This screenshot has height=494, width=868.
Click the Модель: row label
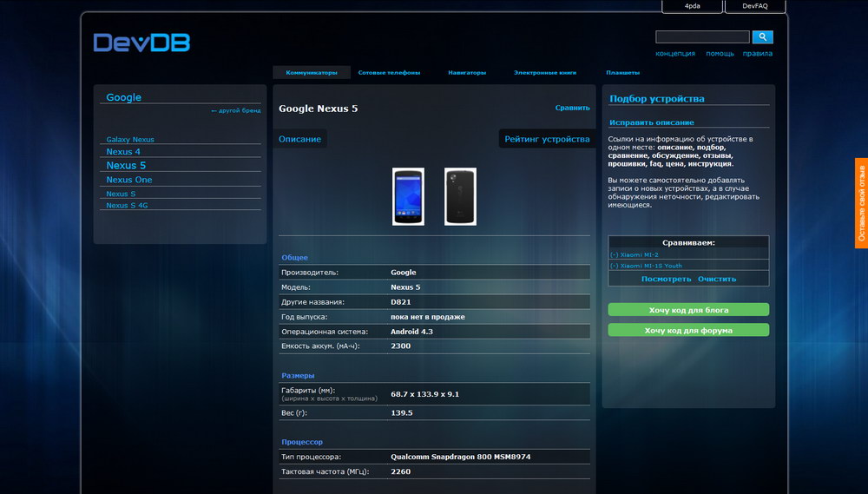pos(296,287)
